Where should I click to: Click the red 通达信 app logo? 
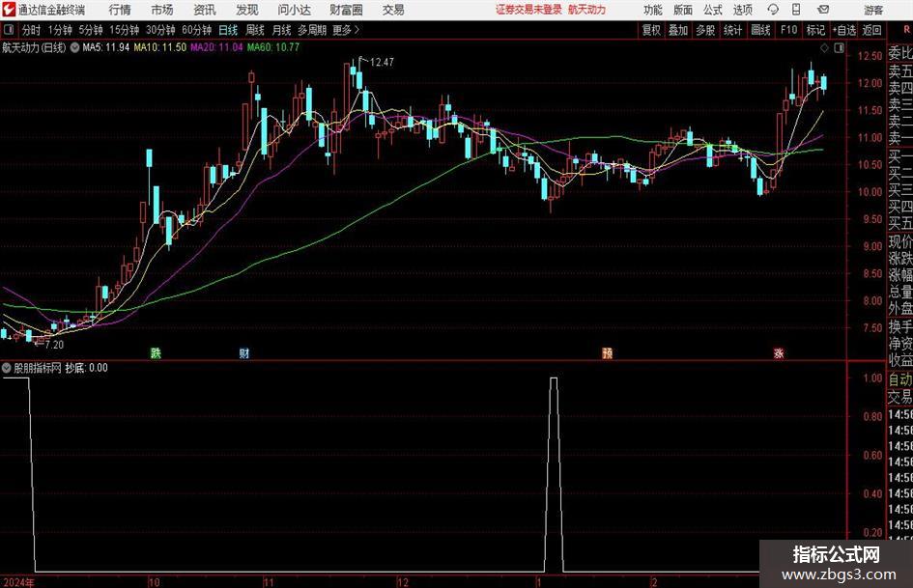coord(9,10)
